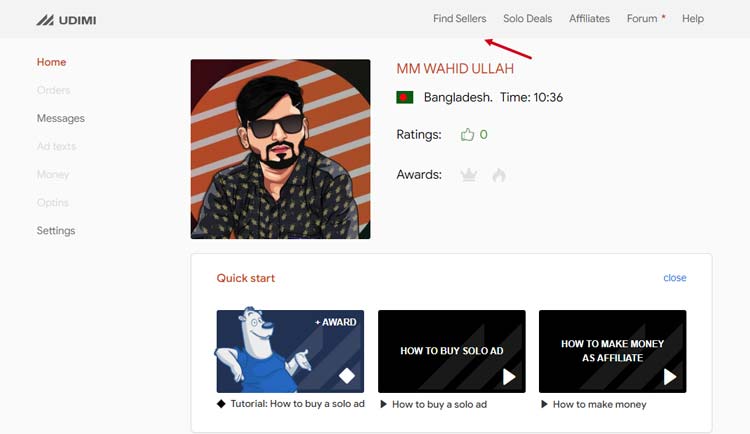Open Ad texts in the sidebar
This screenshot has height=434, width=750.
pyautogui.click(x=56, y=146)
